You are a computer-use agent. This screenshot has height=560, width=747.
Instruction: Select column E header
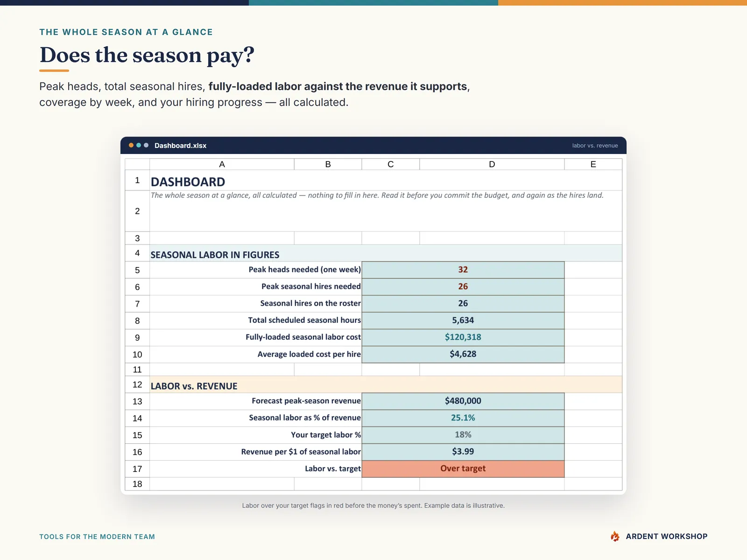593,164
